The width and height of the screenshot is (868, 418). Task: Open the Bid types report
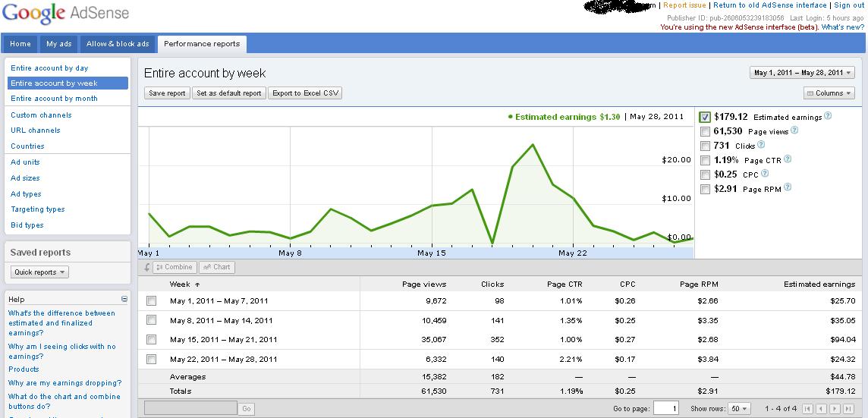click(27, 225)
